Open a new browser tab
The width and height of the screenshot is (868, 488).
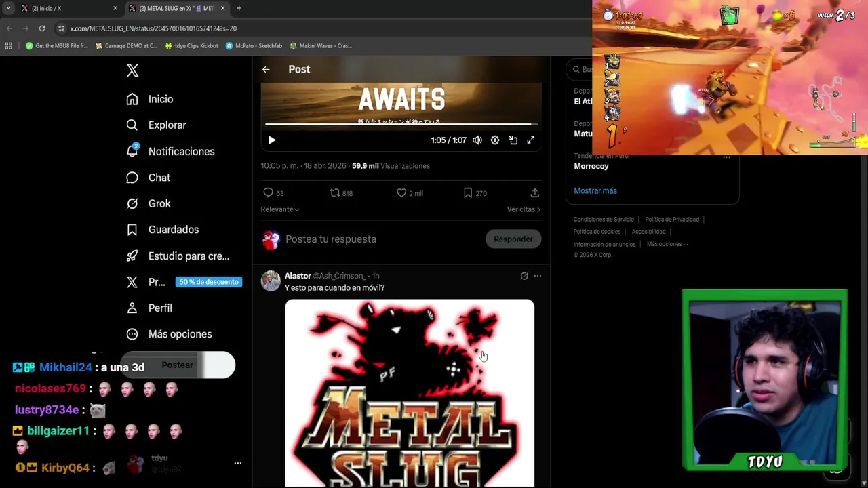pos(239,8)
